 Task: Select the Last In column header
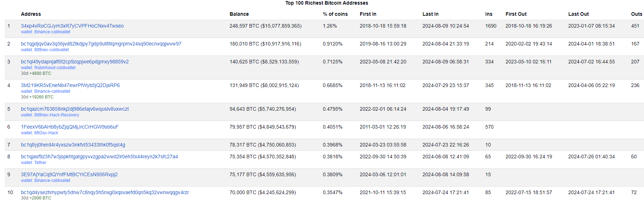(x=430, y=14)
